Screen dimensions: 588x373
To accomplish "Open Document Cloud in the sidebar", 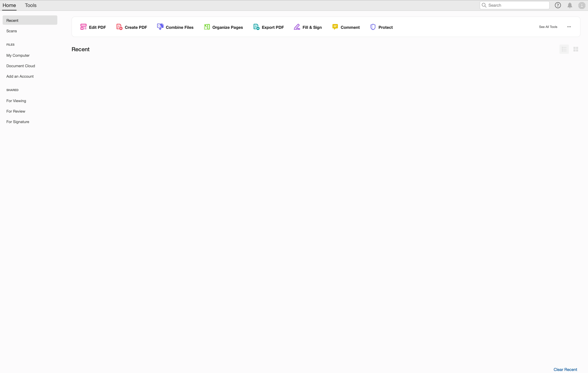I will 21,66.
